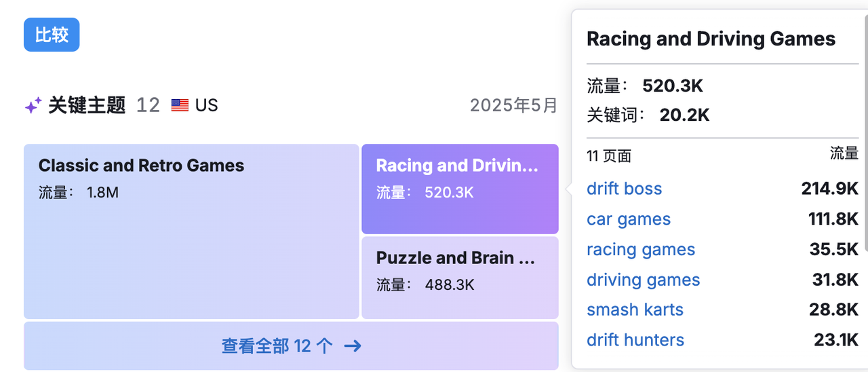Click the 关键主题 section heading
Viewport: 868px width, 372px height.
tap(87, 105)
